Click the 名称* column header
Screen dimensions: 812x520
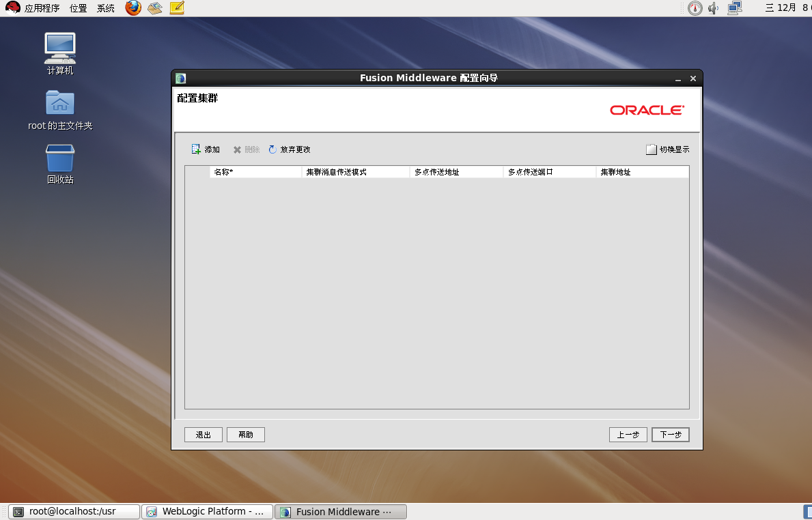coord(256,172)
